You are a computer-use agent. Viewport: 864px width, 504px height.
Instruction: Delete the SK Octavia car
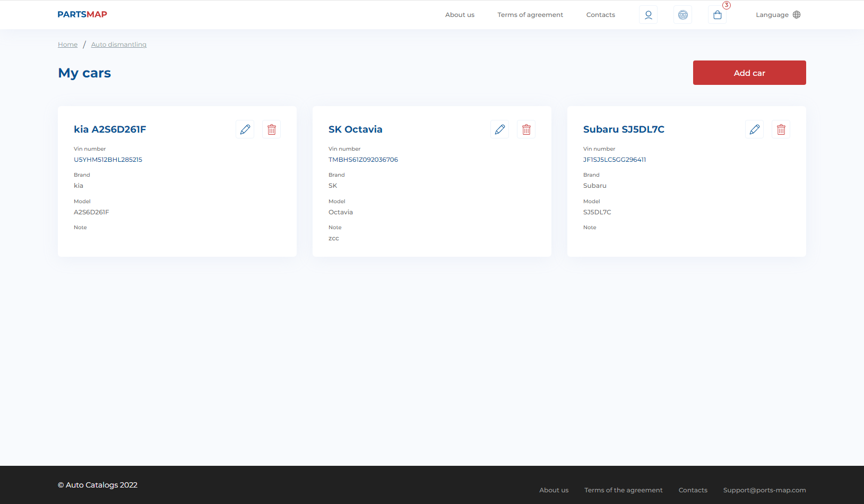[x=526, y=129]
